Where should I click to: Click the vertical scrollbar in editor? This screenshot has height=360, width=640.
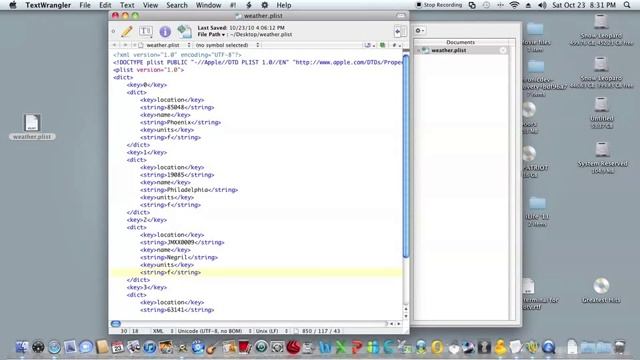point(406,155)
